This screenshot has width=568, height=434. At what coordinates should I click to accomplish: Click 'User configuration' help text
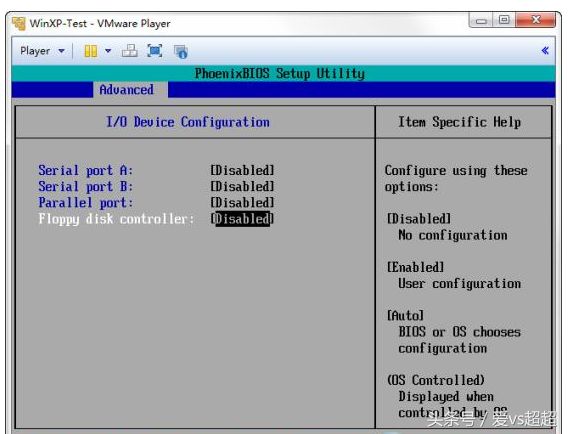tap(460, 283)
